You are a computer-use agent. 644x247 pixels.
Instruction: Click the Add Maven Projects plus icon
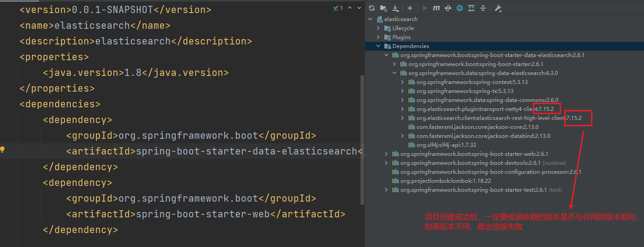(410, 8)
